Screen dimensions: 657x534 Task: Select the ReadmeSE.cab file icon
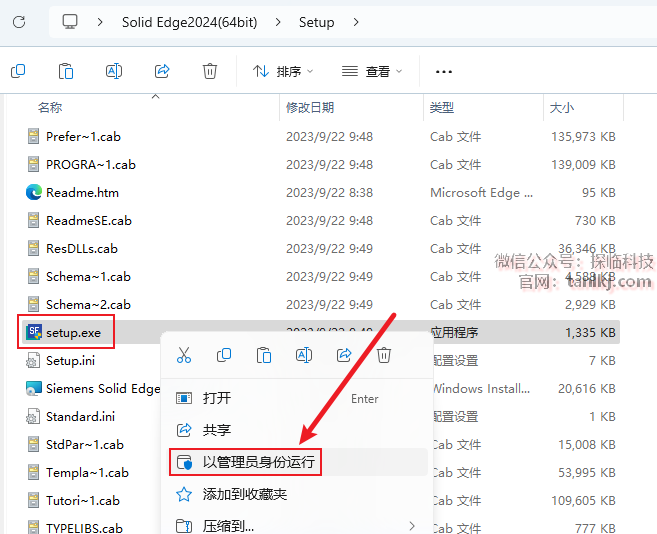(34, 220)
